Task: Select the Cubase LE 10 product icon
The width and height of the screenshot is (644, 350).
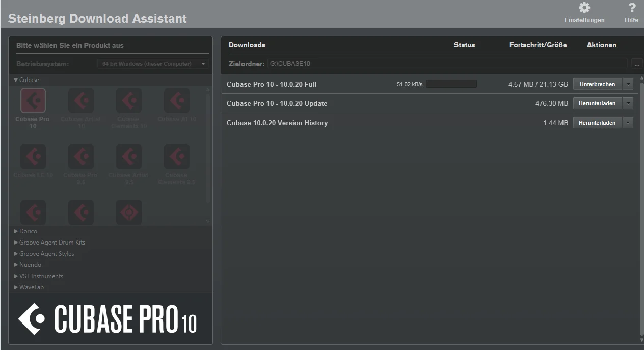Action: [x=33, y=156]
